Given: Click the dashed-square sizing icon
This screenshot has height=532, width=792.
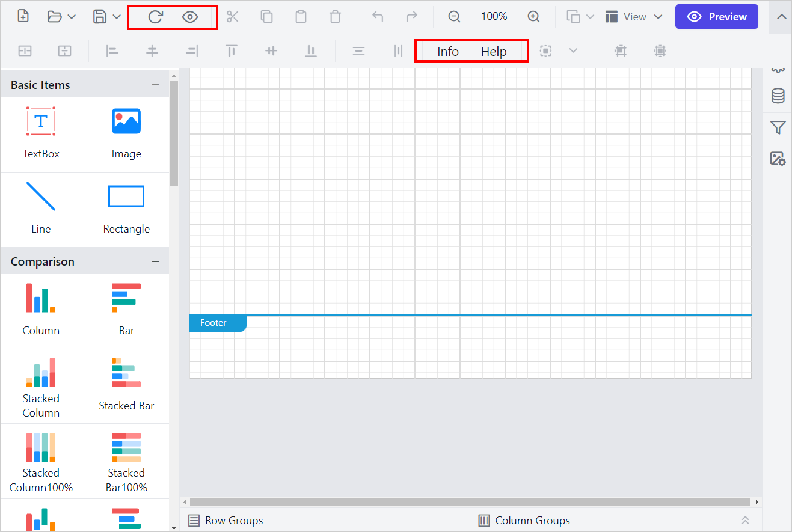Looking at the screenshot, I should pos(545,51).
